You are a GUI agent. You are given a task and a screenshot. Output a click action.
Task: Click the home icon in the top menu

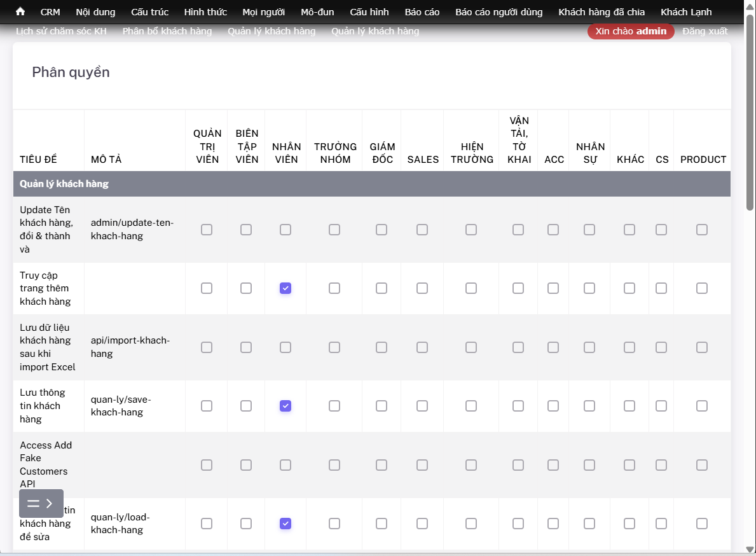tap(20, 11)
